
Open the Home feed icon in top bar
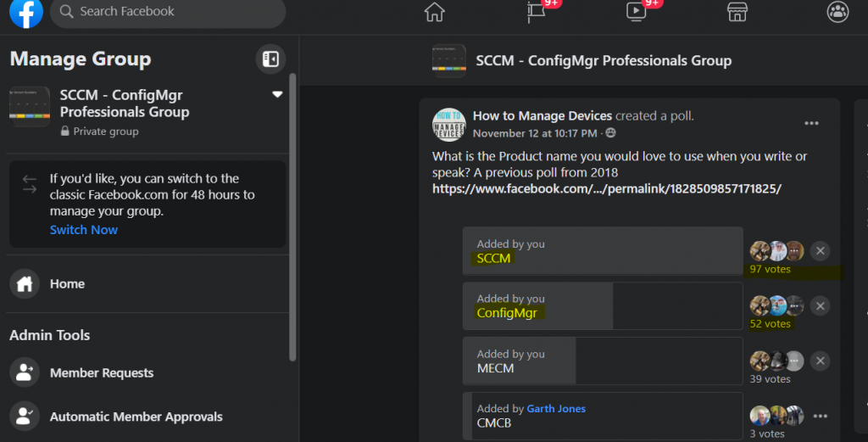point(435,12)
